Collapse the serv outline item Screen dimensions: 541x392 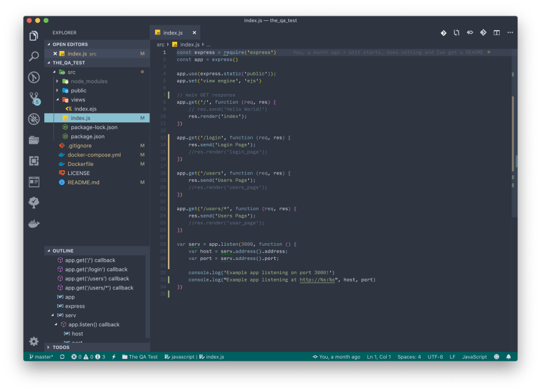tap(52, 315)
